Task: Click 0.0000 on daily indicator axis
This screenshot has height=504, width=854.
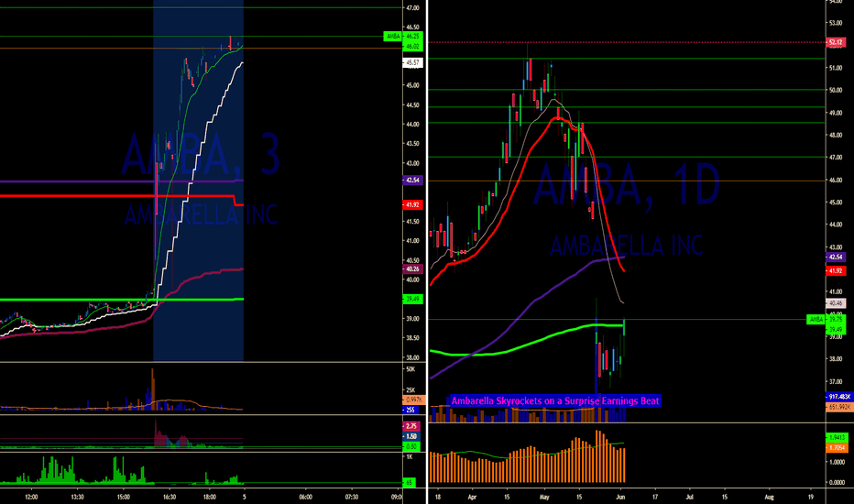Action: [x=838, y=482]
